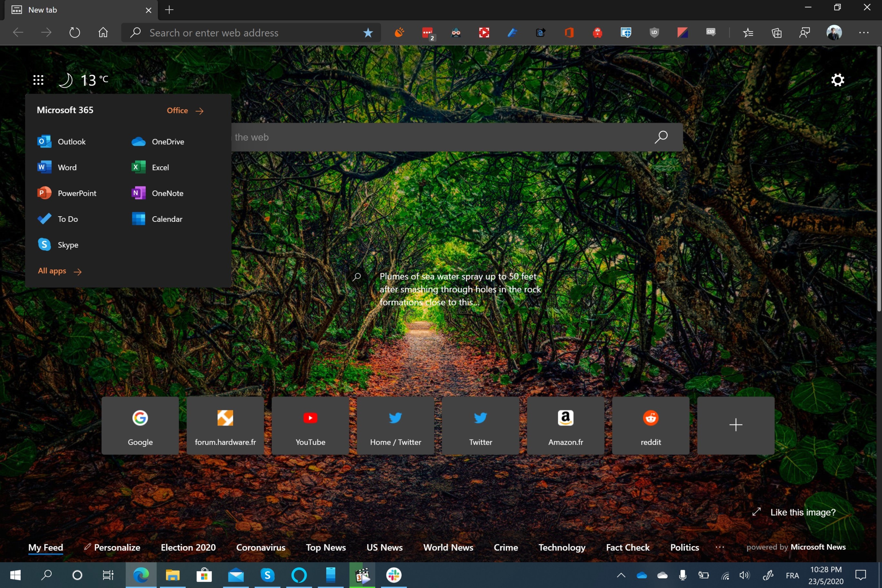The width and height of the screenshot is (882, 588).
Task: Open Collections in the Edge toolbar
Action: point(777,33)
